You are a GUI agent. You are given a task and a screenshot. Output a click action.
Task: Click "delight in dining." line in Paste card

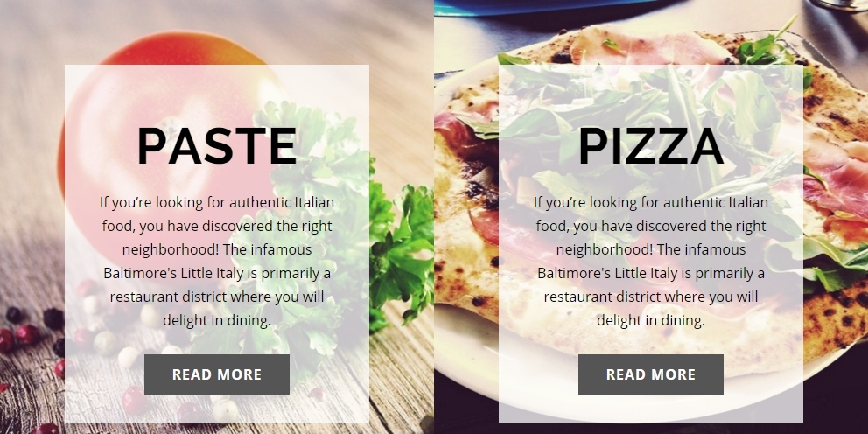point(216,320)
